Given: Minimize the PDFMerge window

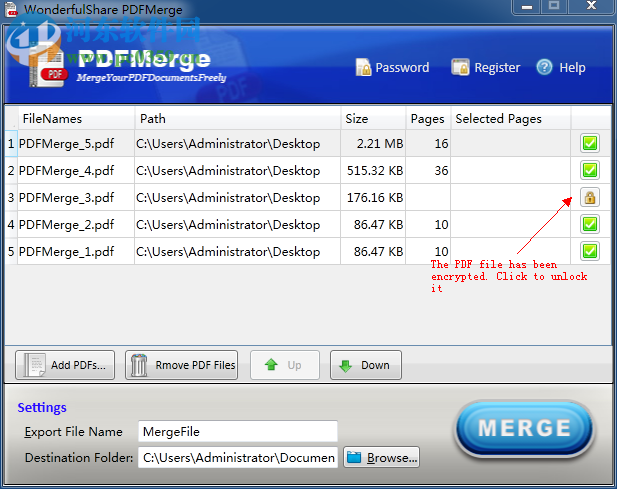Looking at the screenshot, I should coord(527,7).
